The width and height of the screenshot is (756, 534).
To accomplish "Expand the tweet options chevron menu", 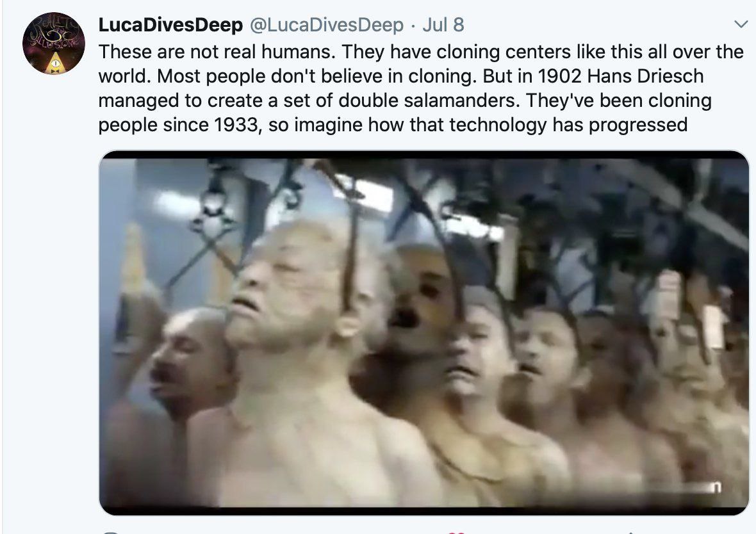I will click(x=741, y=24).
